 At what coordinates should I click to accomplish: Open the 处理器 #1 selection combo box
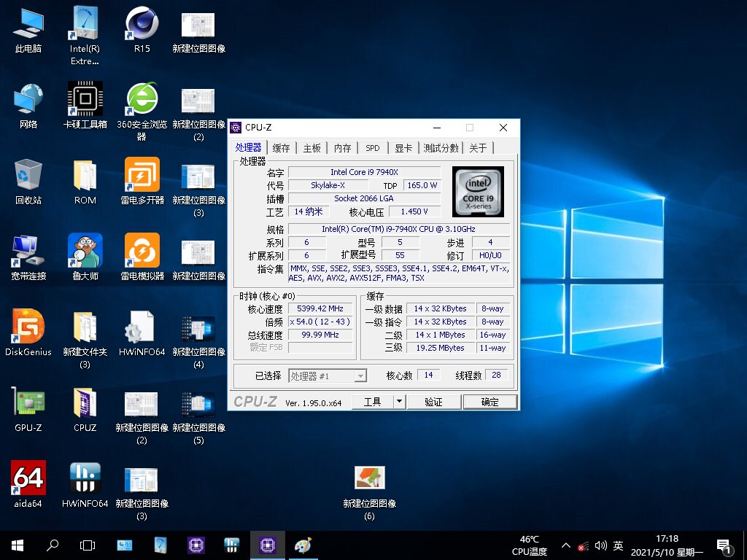(x=328, y=376)
